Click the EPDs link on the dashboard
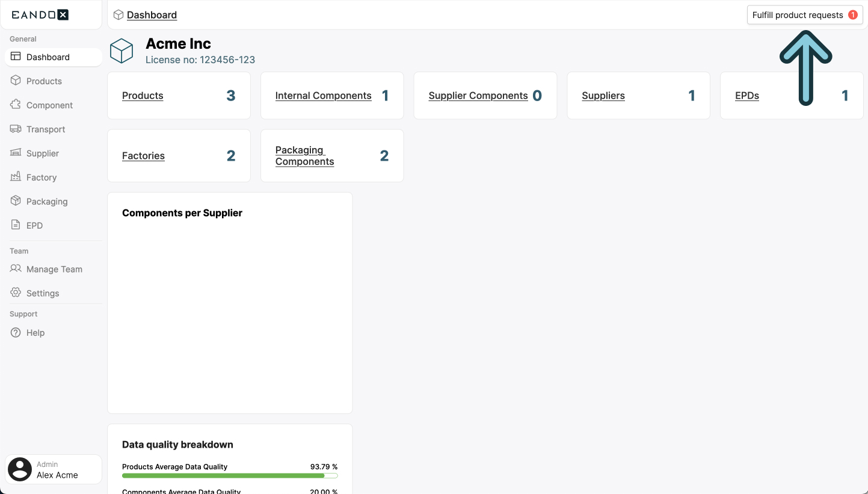This screenshot has width=868, height=494. [747, 95]
